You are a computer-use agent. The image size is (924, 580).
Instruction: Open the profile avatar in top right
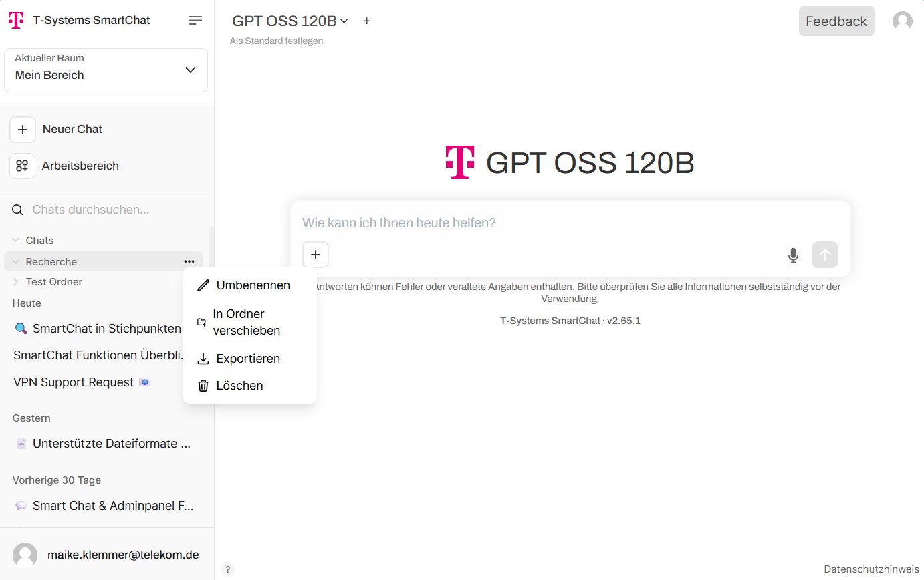point(903,21)
